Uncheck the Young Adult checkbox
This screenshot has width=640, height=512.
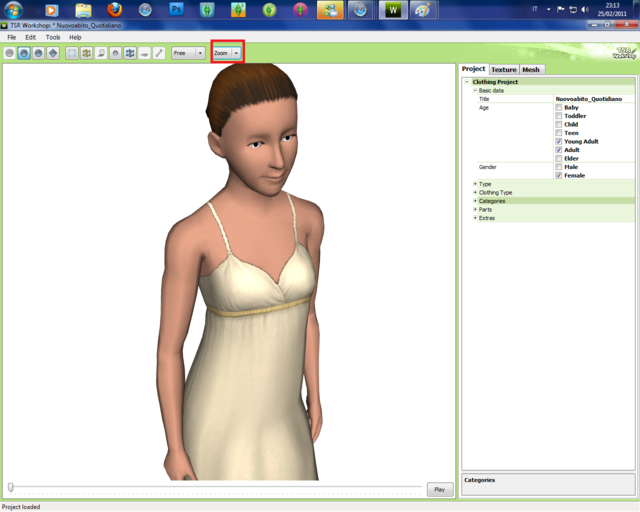click(x=559, y=141)
